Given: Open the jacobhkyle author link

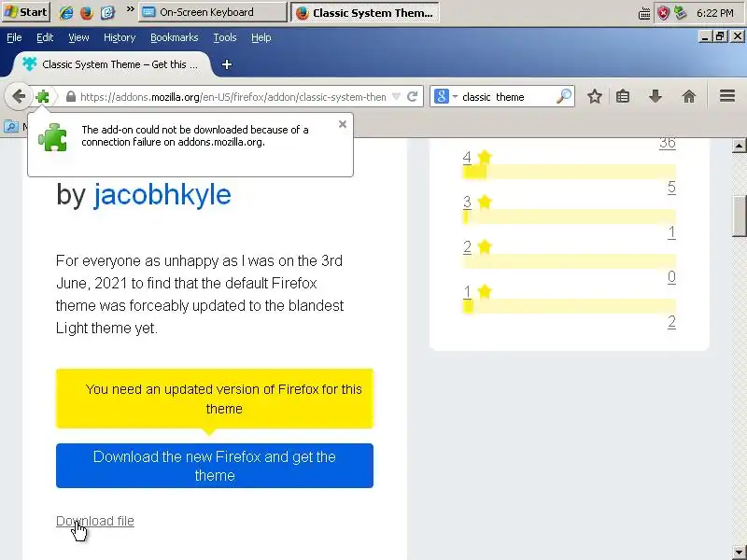Looking at the screenshot, I should 162,194.
